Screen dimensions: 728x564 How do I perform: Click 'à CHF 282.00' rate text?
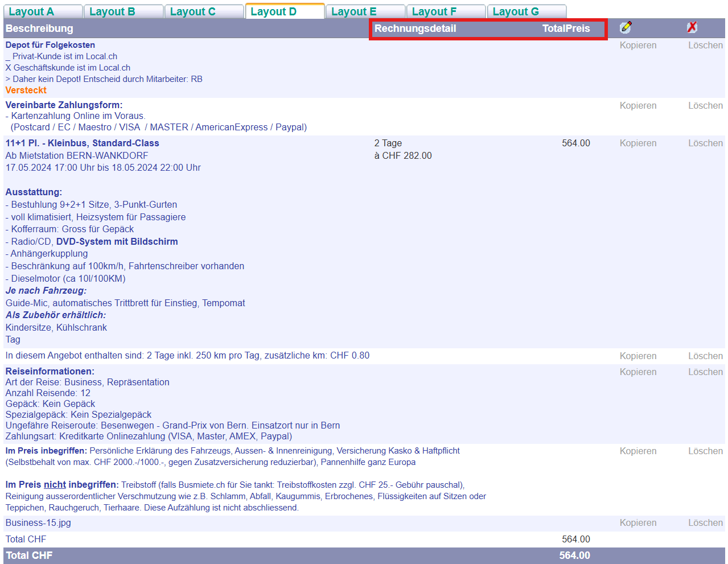pyautogui.click(x=403, y=156)
